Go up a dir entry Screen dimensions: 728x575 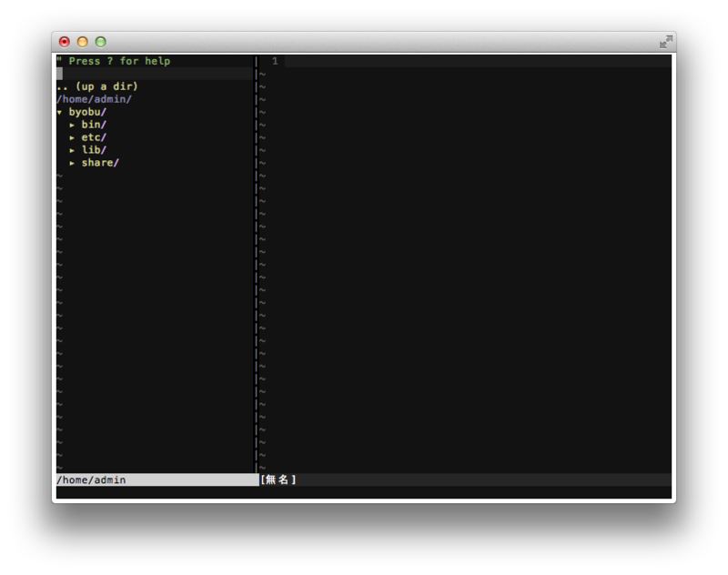97,86
